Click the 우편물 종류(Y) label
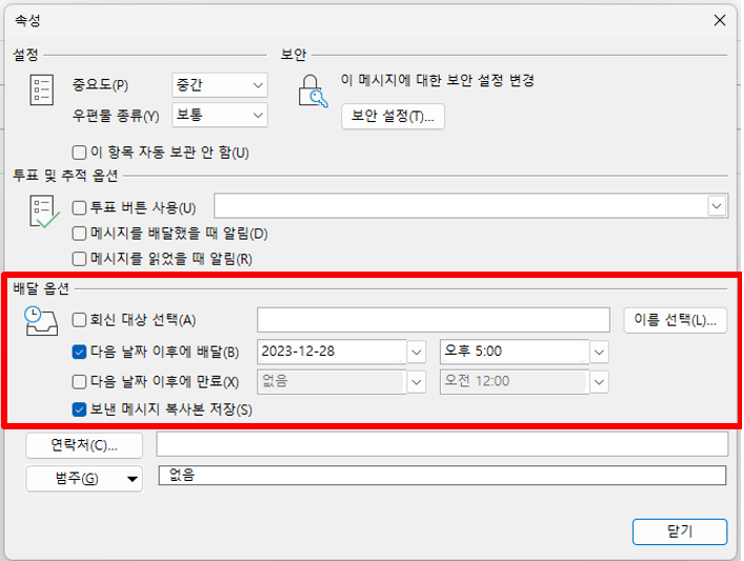Image resolution: width=744 pixels, height=561 pixels. (116, 116)
